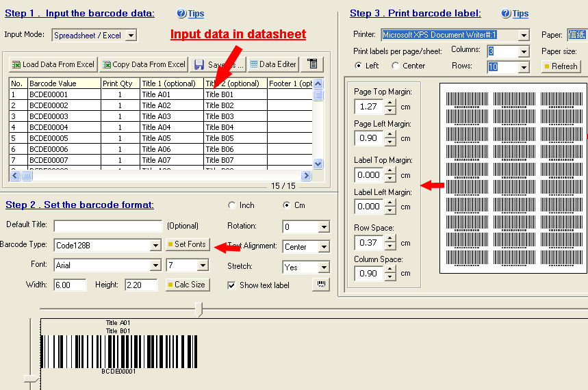Image resolution: width=588 pixels, height=390 pixels.
Task: Select cell BCDE00001 in datasheet
Action: pyautogui.click(x=64, y=94)
